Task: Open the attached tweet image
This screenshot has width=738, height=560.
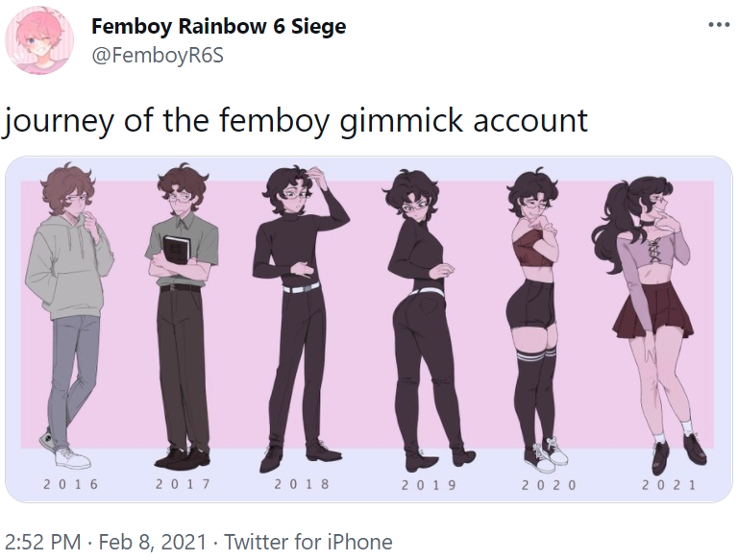Action: pos(369,329)
